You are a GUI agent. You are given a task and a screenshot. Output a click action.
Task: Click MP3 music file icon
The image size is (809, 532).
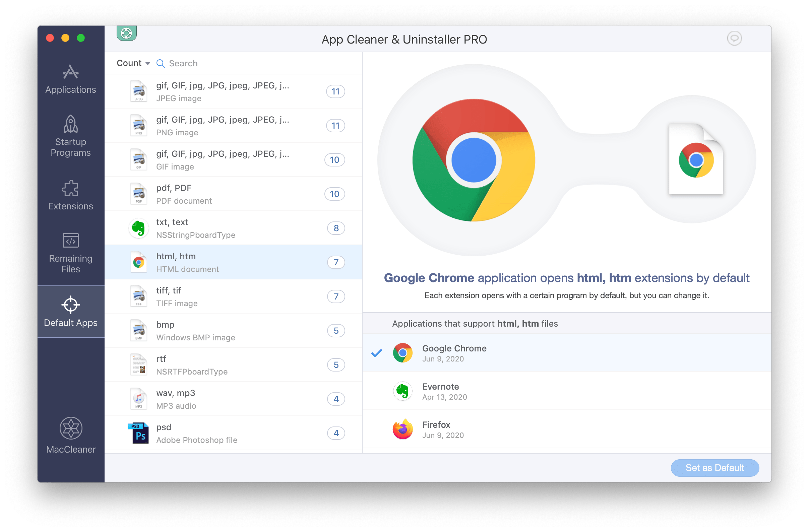click(x=139, y=399)
